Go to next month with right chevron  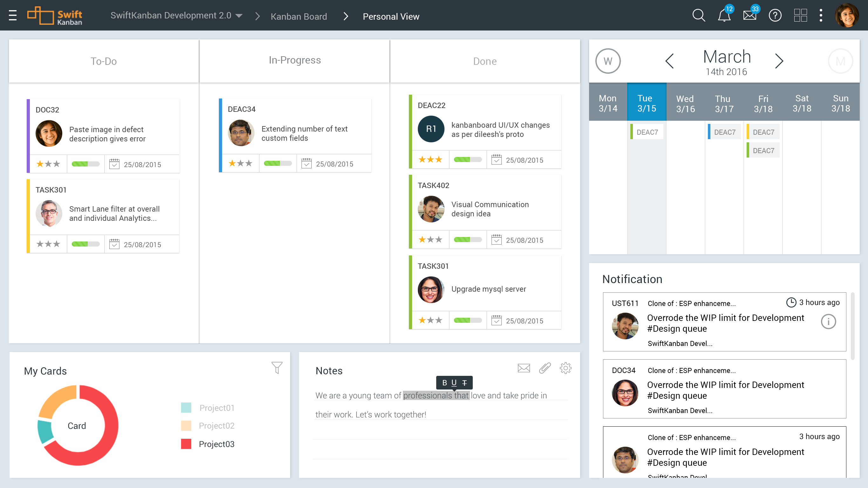(779, 61)
